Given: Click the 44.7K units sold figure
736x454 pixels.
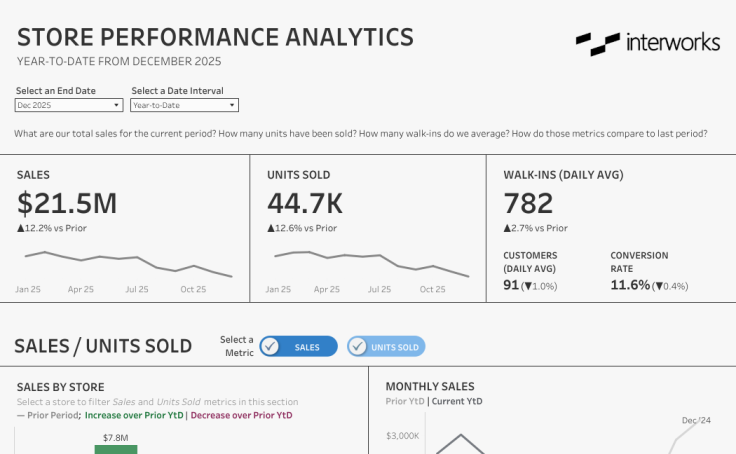Looking at the screenshot, I should pos(305,203).
